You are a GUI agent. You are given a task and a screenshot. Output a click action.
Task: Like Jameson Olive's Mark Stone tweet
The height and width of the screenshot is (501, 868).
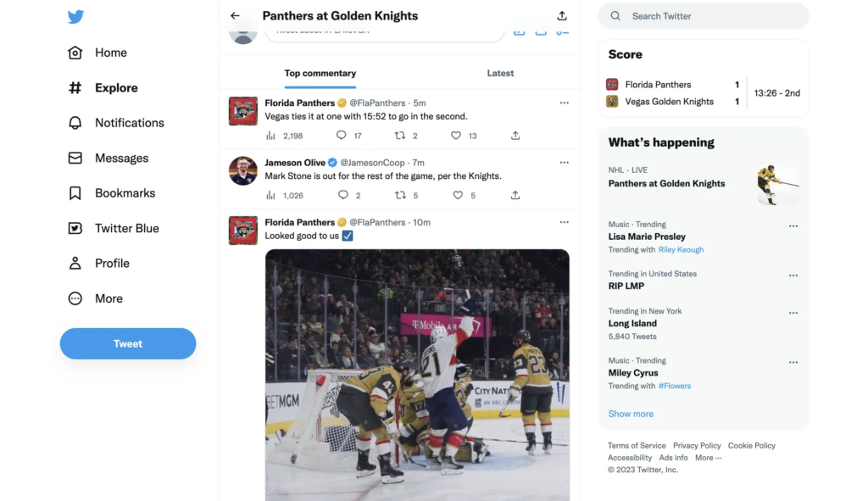pos(458,195)
